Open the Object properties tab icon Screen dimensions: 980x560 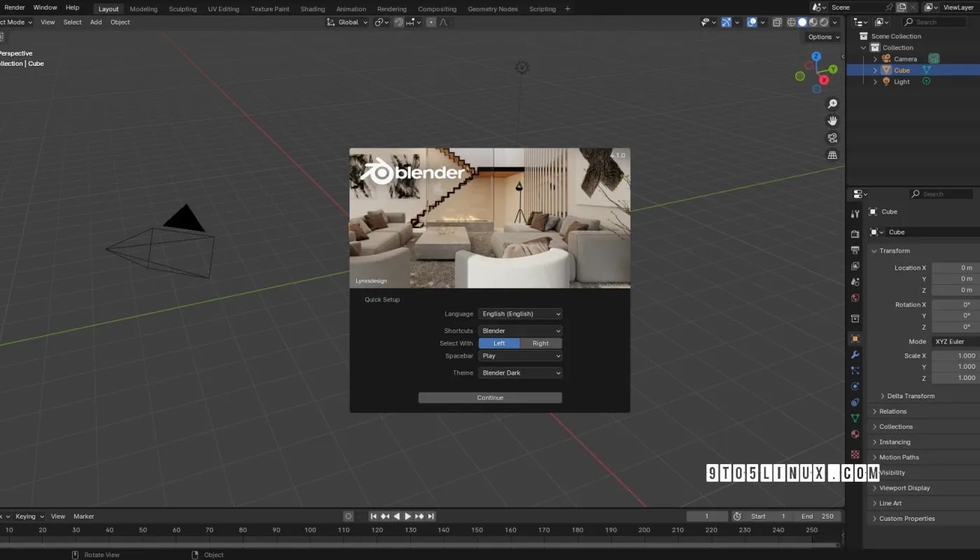(x=855, y=339)
